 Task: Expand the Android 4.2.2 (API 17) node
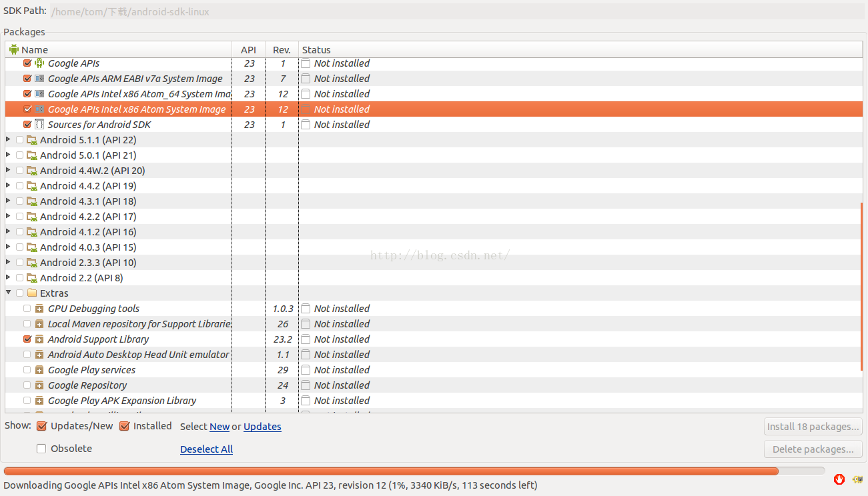coord(8,217)
